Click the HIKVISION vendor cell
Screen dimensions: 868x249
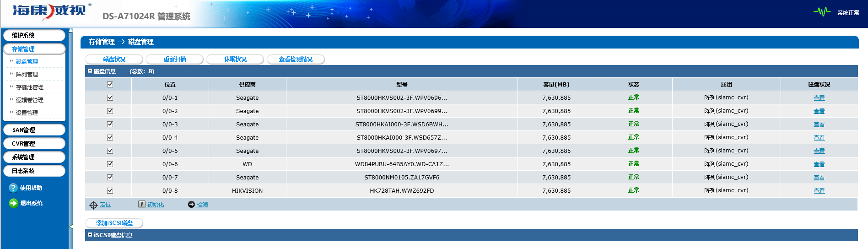coord(247,190)
